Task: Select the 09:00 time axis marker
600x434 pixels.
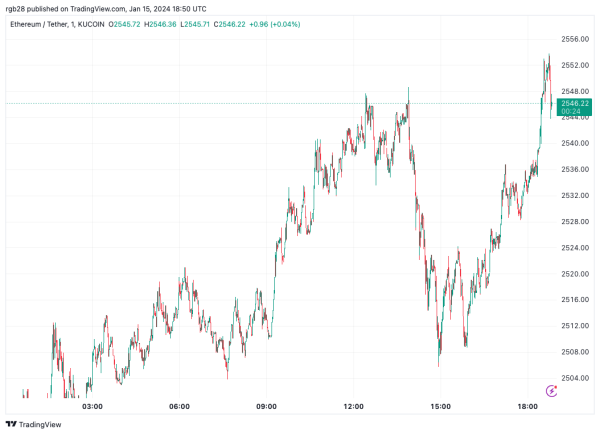Action: click(266, 406)
